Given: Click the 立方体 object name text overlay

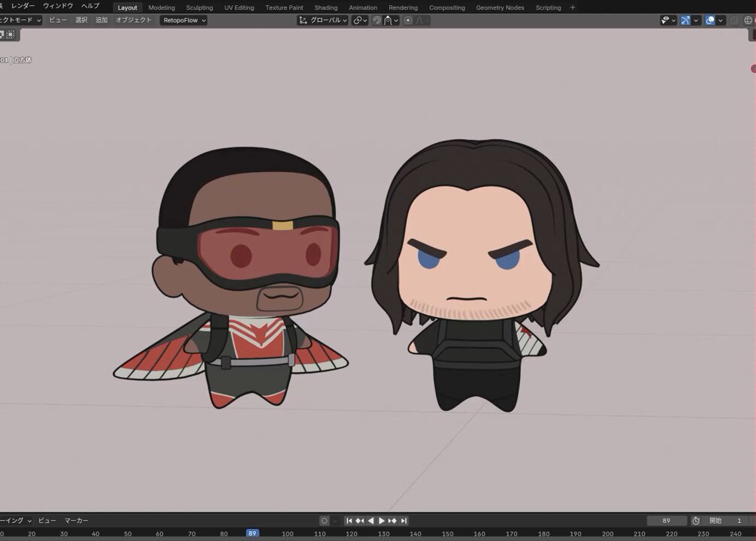Looking at the screenshot, I should pos(23,60).
